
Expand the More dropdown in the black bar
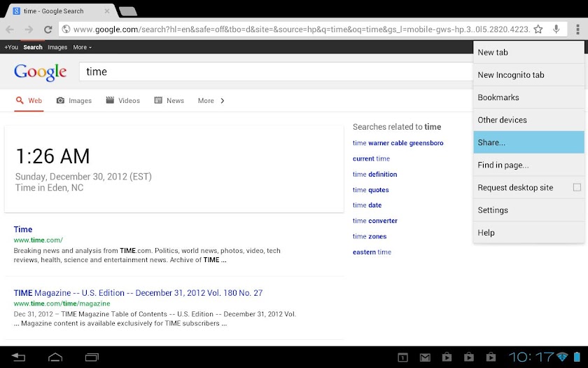point(82,48)
